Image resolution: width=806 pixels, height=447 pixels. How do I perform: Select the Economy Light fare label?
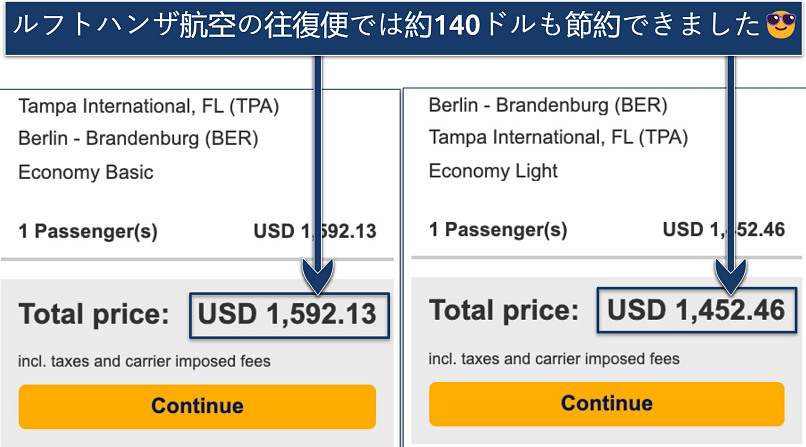tap(493, 170)
